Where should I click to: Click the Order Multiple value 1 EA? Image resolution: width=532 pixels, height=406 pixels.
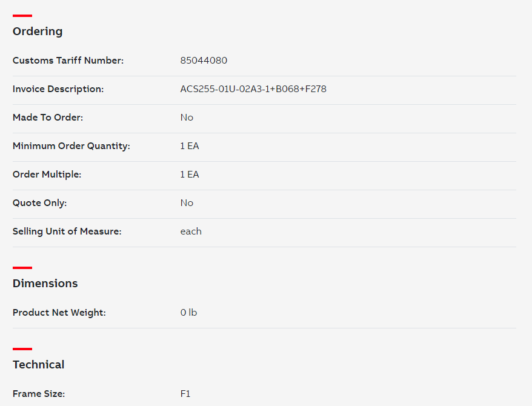(190, 175)
